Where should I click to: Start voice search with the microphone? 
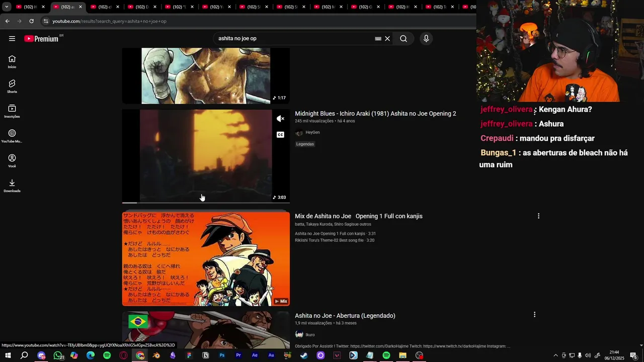[426, 39]
